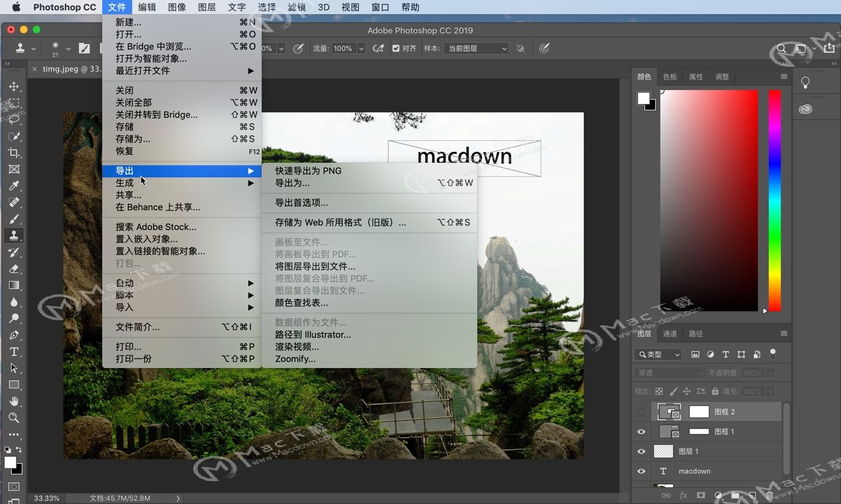This screenshot has width=841, height=504.
Task: Click the Quick Mask mode icon
Action: click(14, 487)
